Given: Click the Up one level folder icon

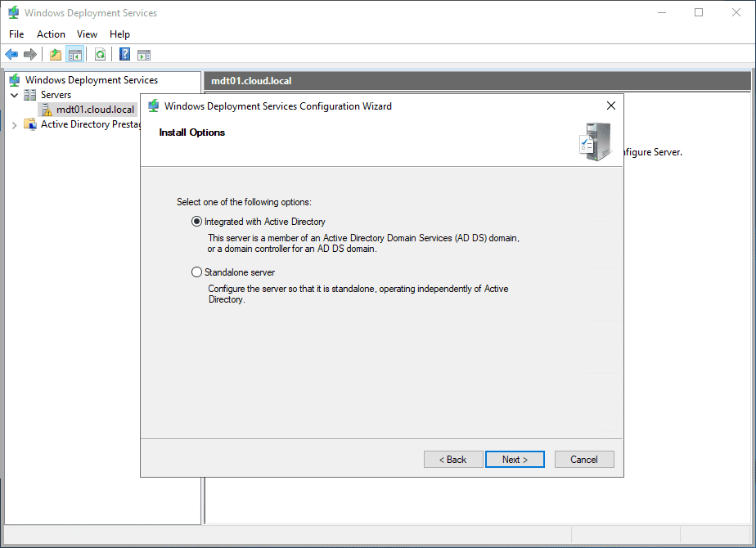Looking at the screenshot, I should pos(56,55).
